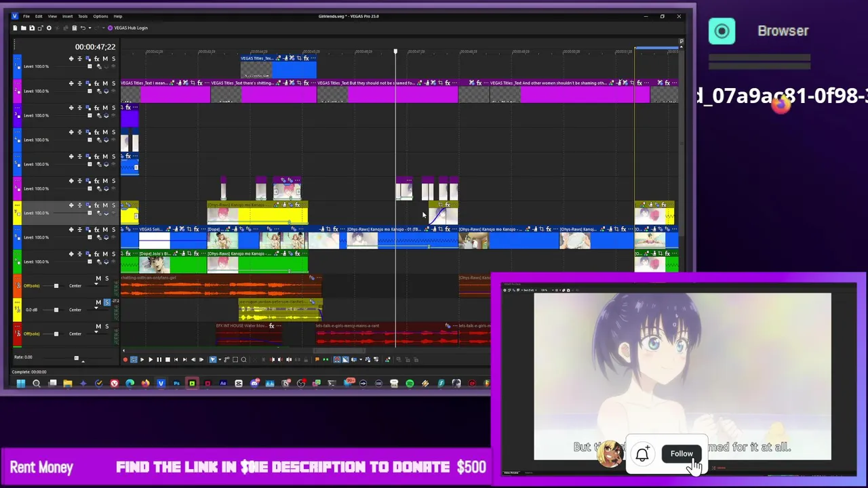Screen dimensions: 868x488
Task: Open the VEGAS Hub Login
Action: tap(127, 28)
